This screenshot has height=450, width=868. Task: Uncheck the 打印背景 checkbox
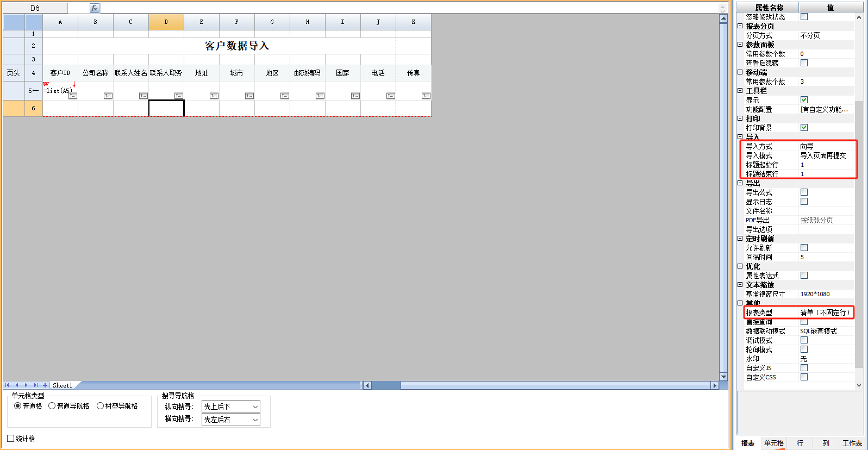pyautogui.click(x=804, y=128)
